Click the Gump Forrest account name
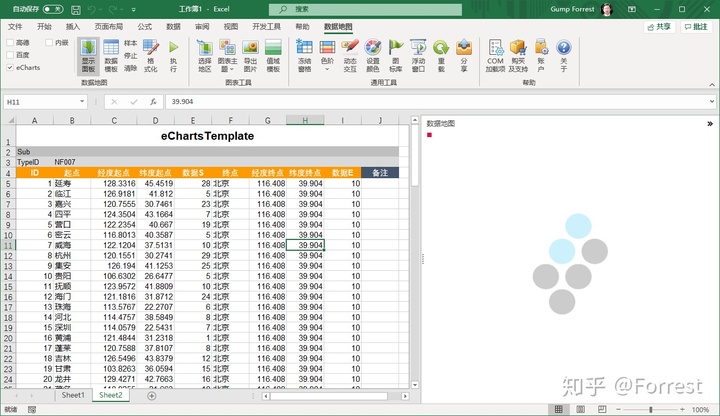 (x=572, y=9)
